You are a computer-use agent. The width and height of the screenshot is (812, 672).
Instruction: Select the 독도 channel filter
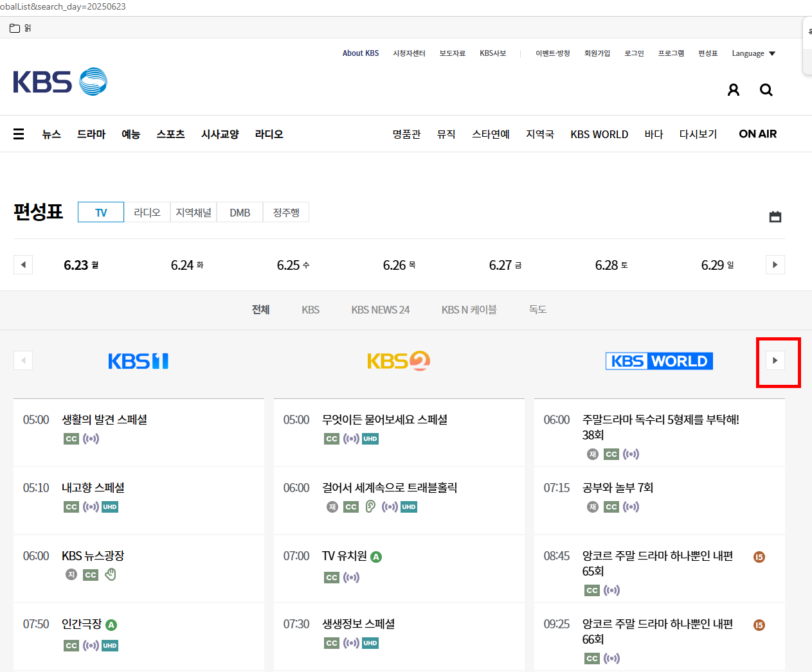pyautogui.click(x=538, y=310)
